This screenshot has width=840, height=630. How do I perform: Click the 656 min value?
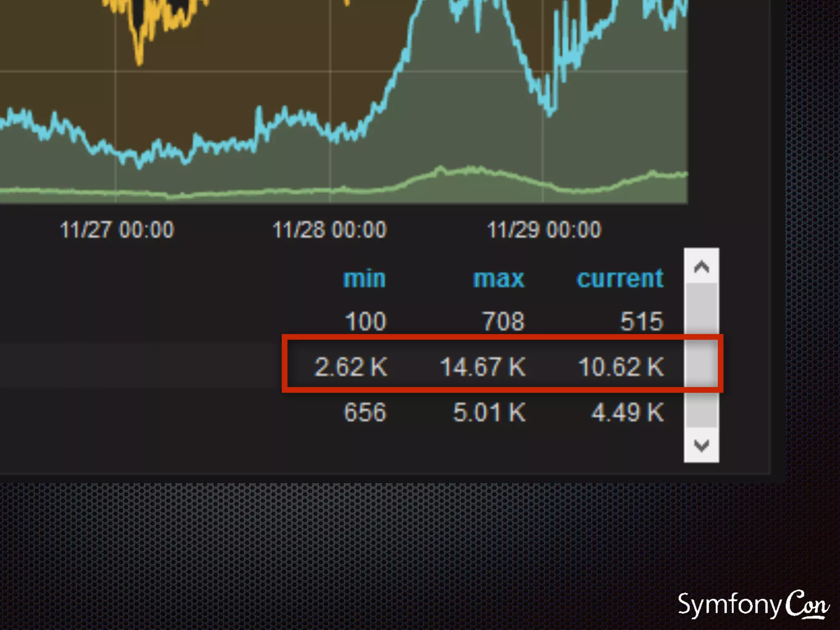point(365,412)
